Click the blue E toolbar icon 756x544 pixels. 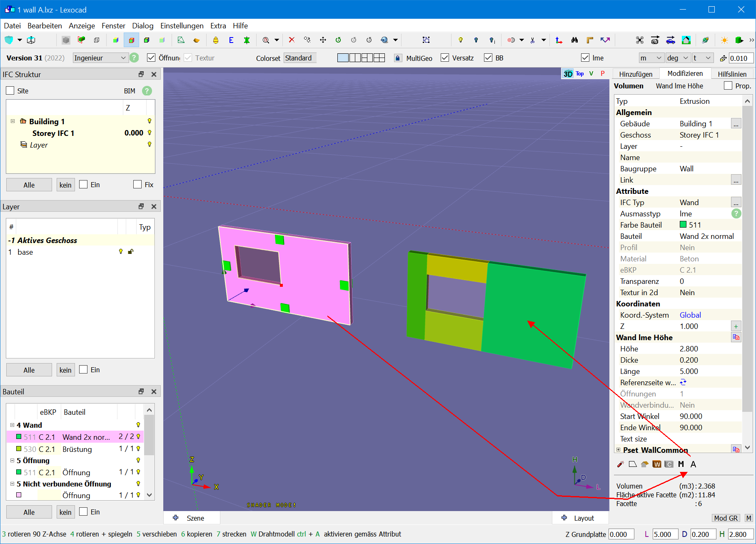point(231,40)
